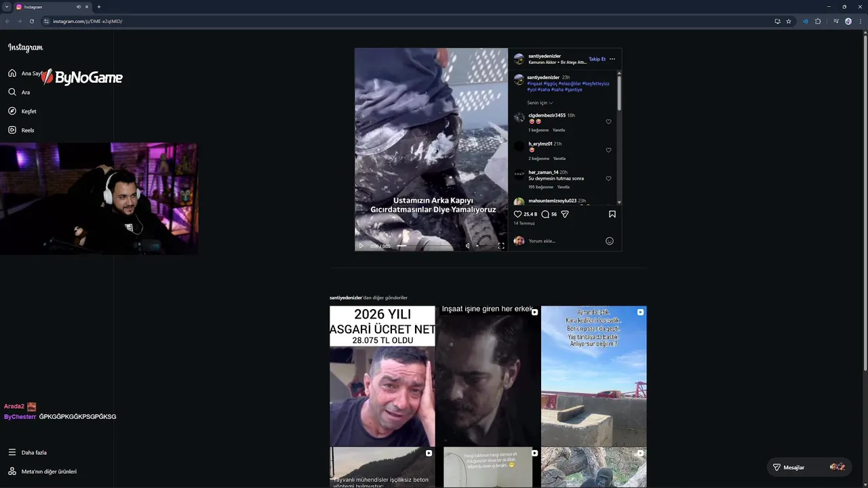Image resolution: width=868 pixels, height=488 pixels.
Task: Adjust the video volume slider
Action: (x=484, y=246)
